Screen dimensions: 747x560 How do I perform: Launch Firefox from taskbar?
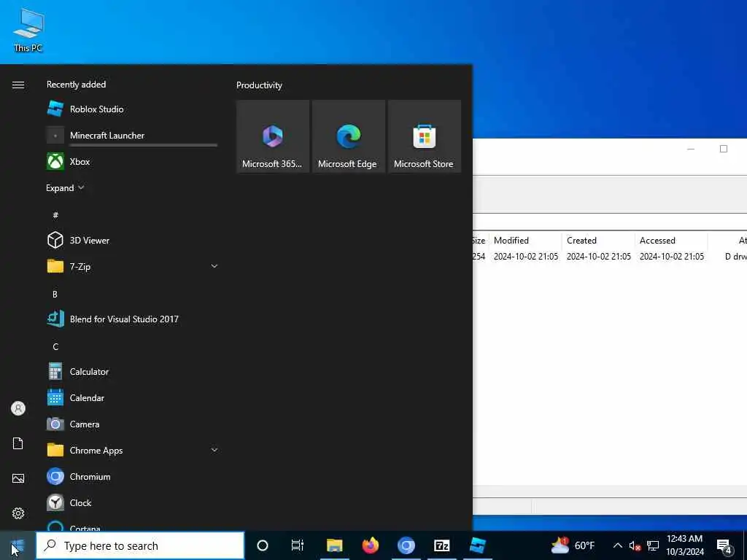click(x=370, y=545)
